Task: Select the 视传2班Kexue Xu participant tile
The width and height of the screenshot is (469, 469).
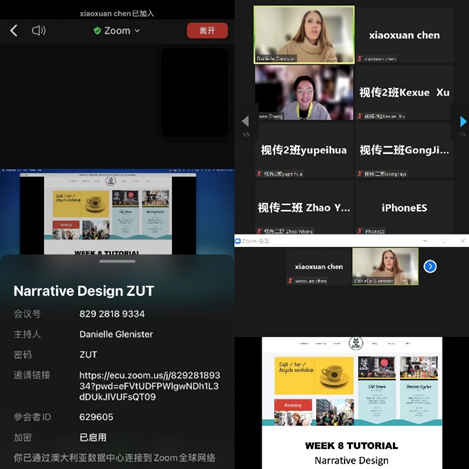Action: 404,92
